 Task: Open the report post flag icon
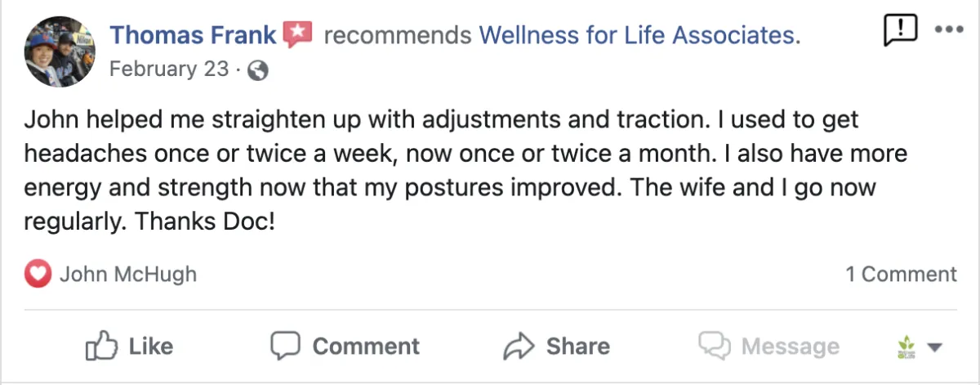tap(899, 31)
